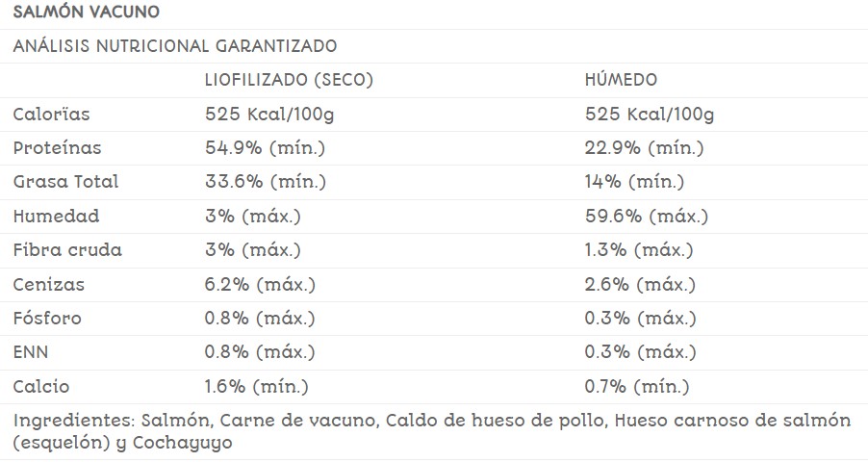Click the 33.6% (mín.) fat value

[265, 182]
